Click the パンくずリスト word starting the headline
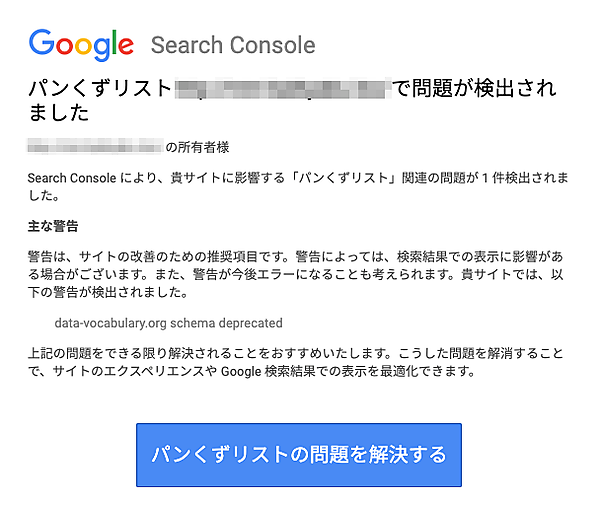Image resolution: width=600 pixels, height=505 pixels. [x=100, y=88]
